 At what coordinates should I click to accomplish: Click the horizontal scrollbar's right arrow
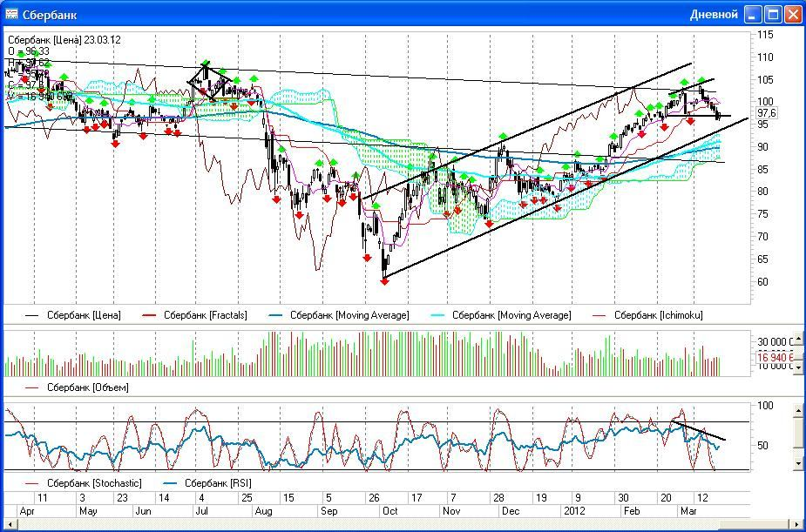click(x=797, y=525)
